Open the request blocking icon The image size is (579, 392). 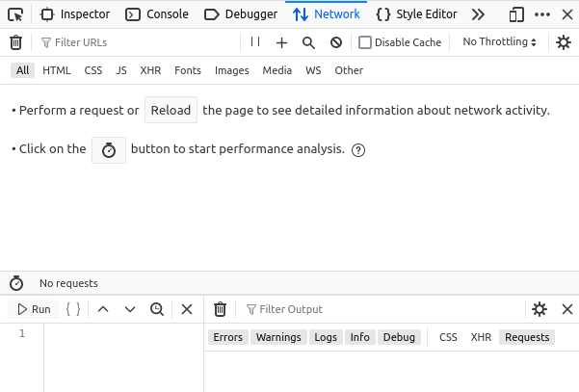(336, 42)
